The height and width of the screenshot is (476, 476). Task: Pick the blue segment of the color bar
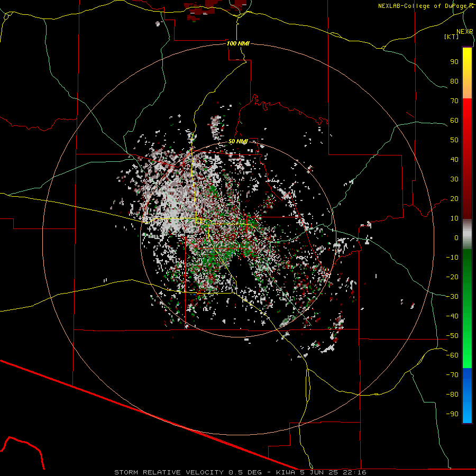(x=467, y=396)
